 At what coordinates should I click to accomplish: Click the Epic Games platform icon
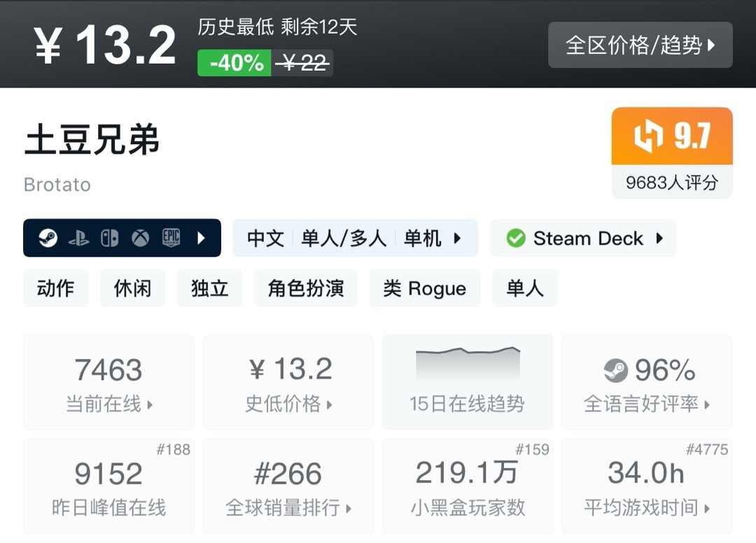pyautogui.click(x=171, y=239)
